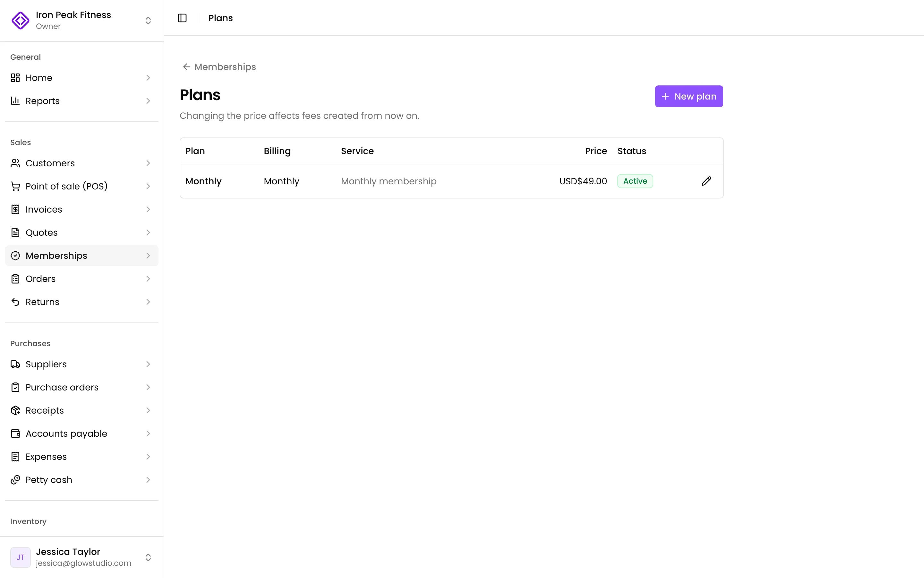Open the Jessica Taylor user menu chevrons
This screenshot has width=924, height=578.
tap(148, 557)
